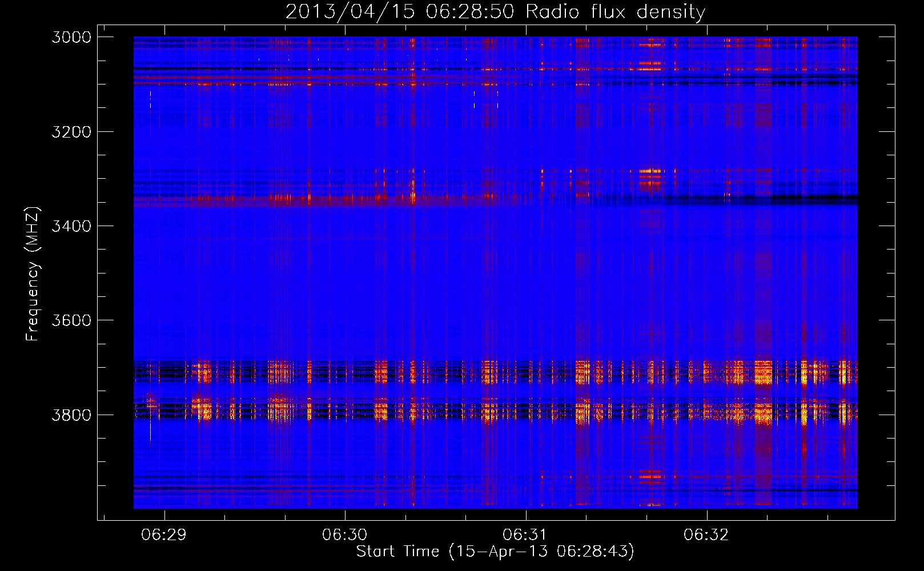Click the 'Frequency (MHZ)' y-axis title
Screen dimensions: 924x571
tap(33, 274)
